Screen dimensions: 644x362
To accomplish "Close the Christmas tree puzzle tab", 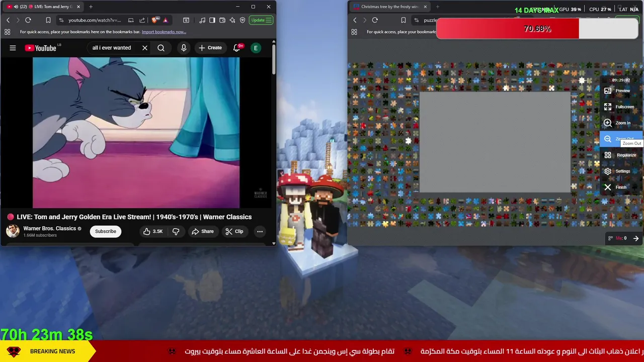I will point(425,7).
